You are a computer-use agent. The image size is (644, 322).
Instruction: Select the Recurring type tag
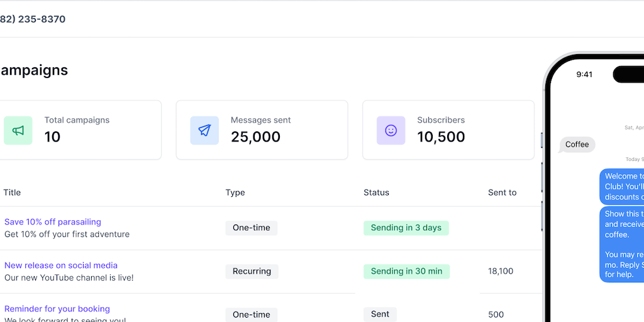[x=252, y=271]
